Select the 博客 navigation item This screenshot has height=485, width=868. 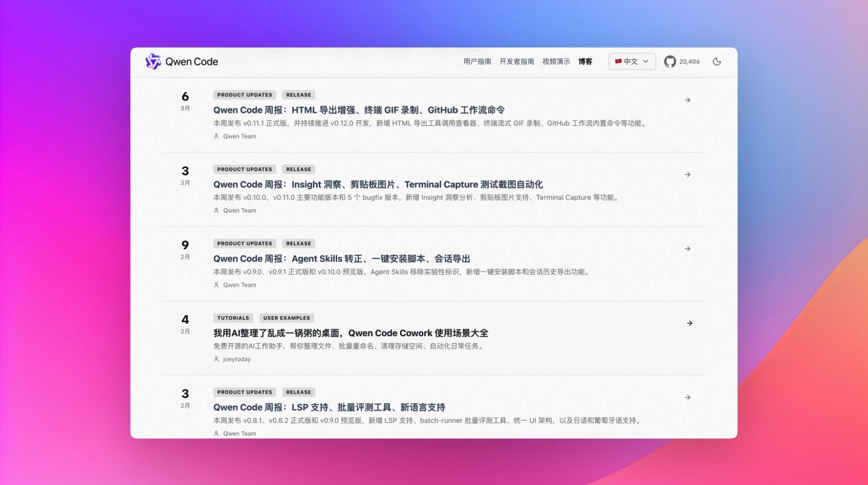585,61
